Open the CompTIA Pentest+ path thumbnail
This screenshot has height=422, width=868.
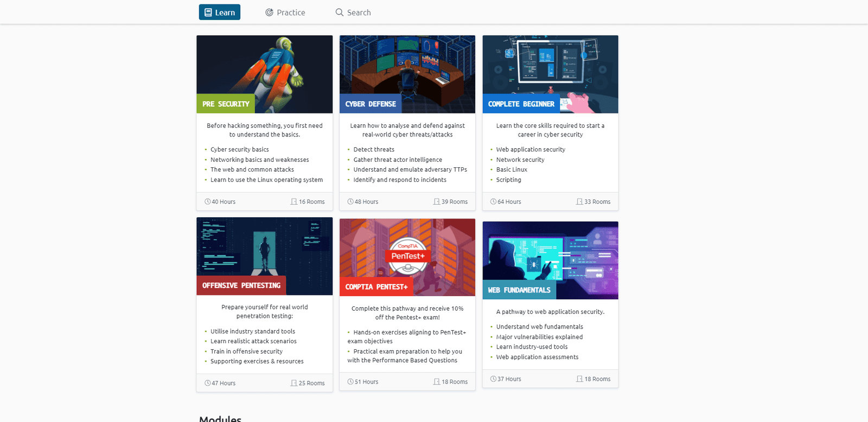[407, 257]
